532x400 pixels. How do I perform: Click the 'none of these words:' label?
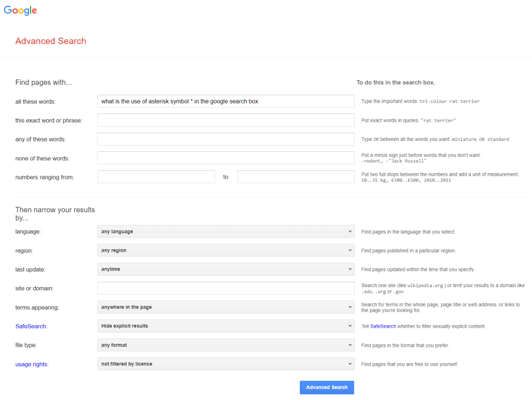pyautogui.click(x=42, y=159)
